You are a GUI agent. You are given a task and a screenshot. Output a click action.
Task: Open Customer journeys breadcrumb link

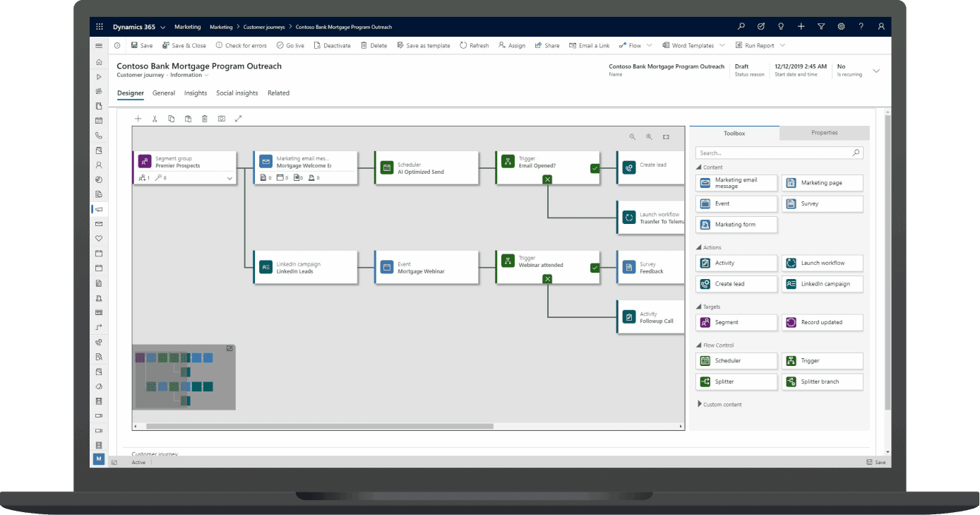tap(264, 27)
